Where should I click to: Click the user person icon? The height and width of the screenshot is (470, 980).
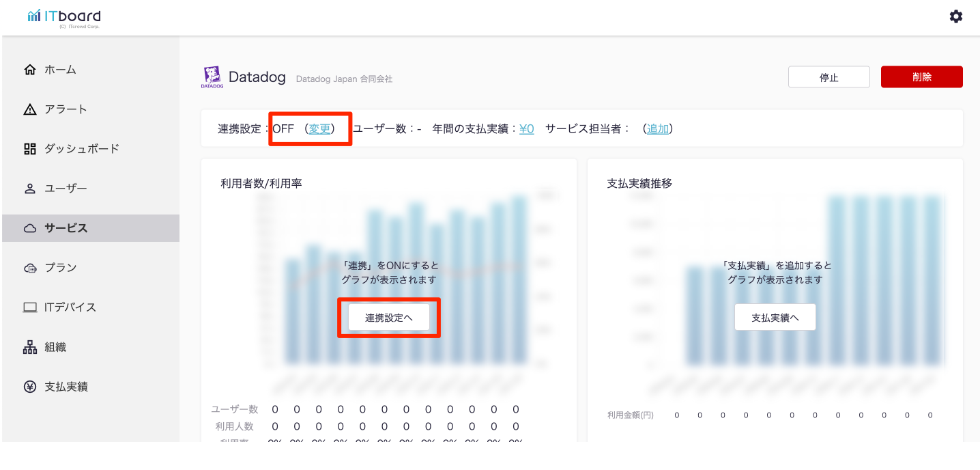coord(29,189)
